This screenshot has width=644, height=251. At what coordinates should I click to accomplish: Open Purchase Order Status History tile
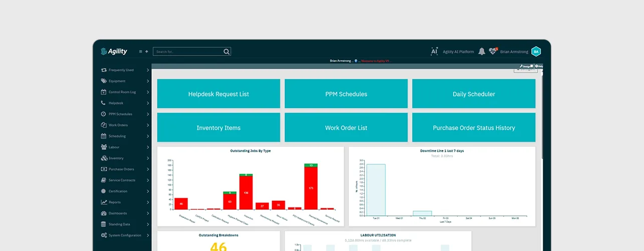coord(474,128)
